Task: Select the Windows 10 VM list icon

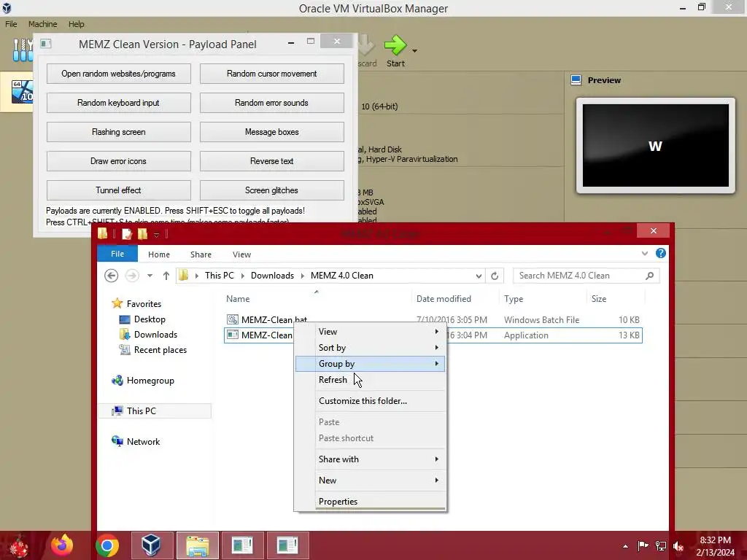Action: pos(22,91)
